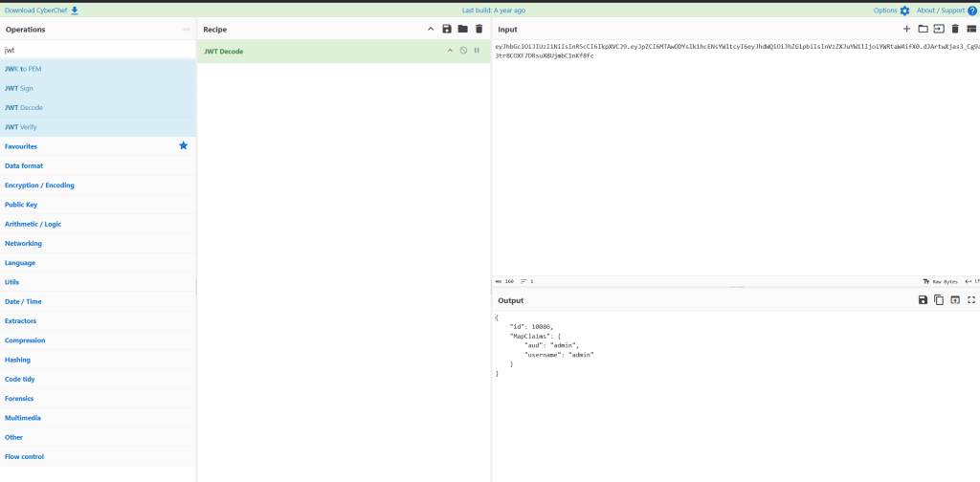Open the Hashing operations category
The image size is (980, 482).
pyautogui.click(x=17, y=360)
